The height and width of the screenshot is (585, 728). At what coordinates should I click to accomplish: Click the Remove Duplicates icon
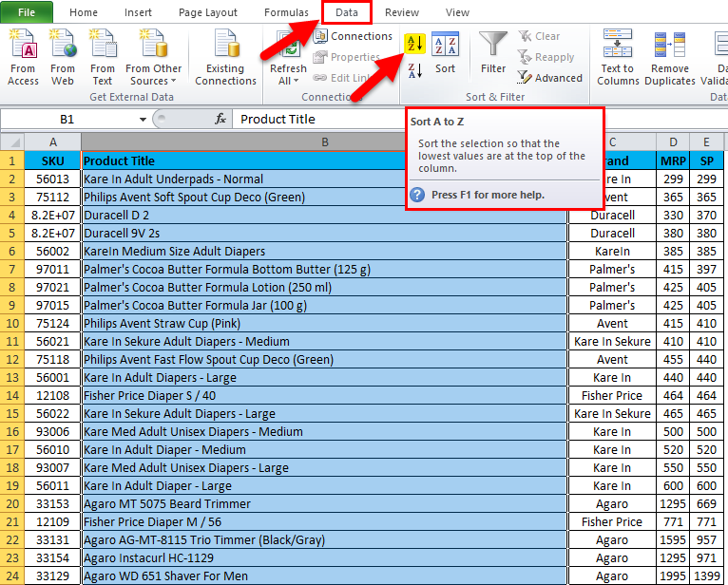point(669,45)
